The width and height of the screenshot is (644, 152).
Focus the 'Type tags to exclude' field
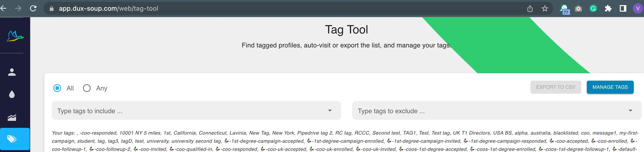click(496, 111)
